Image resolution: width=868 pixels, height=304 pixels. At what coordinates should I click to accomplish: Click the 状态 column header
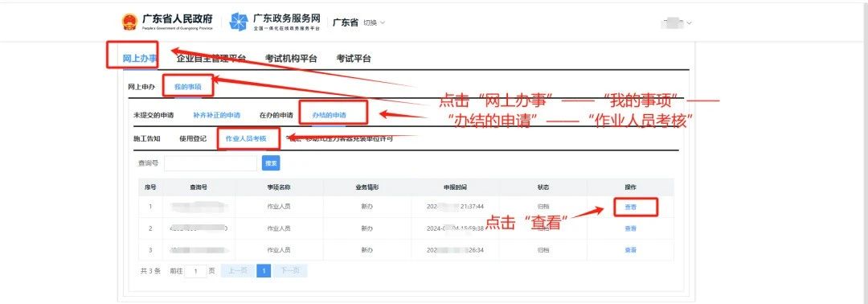coord(543,187)
